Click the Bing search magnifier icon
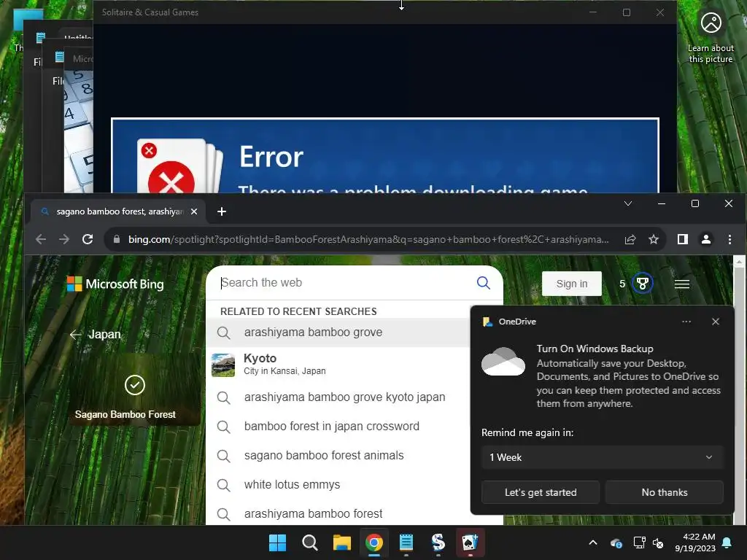The width and height of the screenshot is (747, 560). [483, 283]
